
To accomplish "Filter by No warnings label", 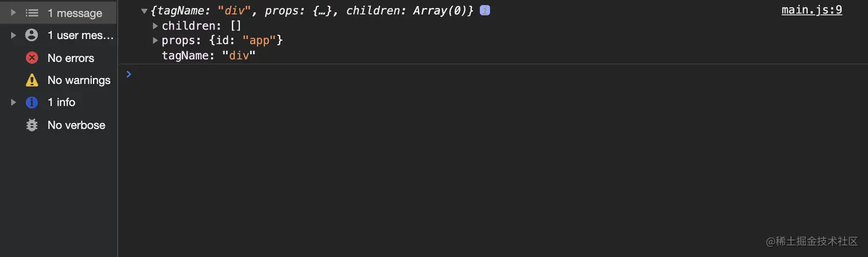I will click(79, 80).
